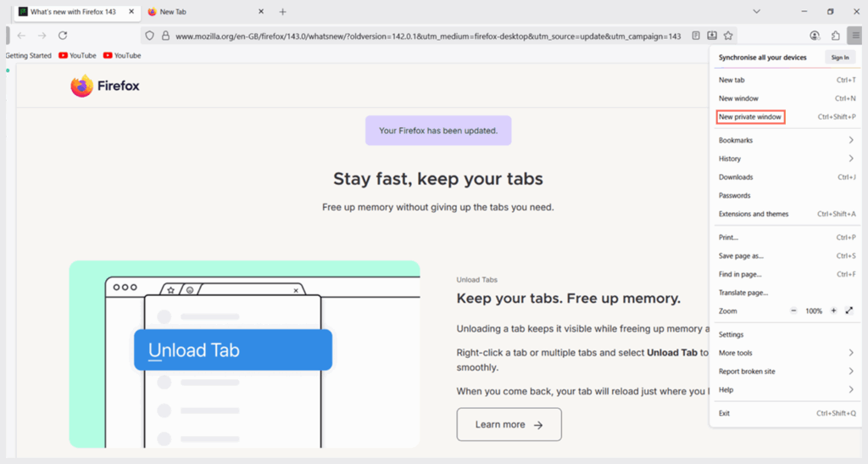
Task: Zoom in with the plus button
Action: tap(833, 310)
